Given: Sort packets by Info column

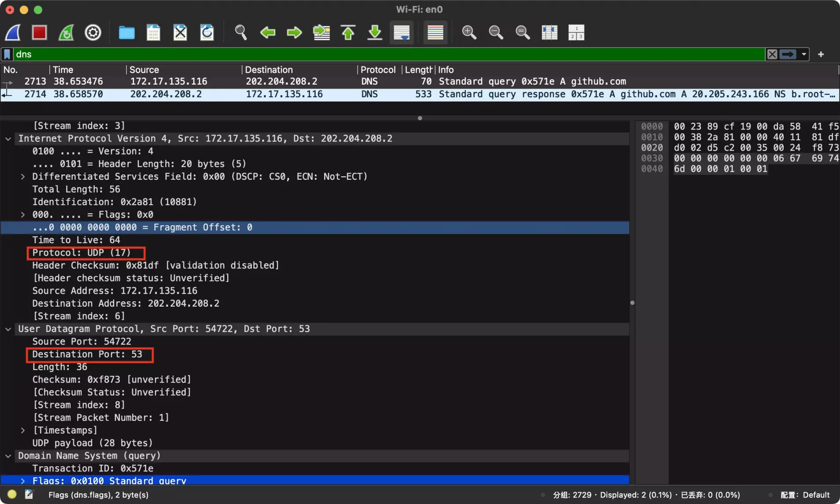Looking at the screenshot, I should pos(636,70).
